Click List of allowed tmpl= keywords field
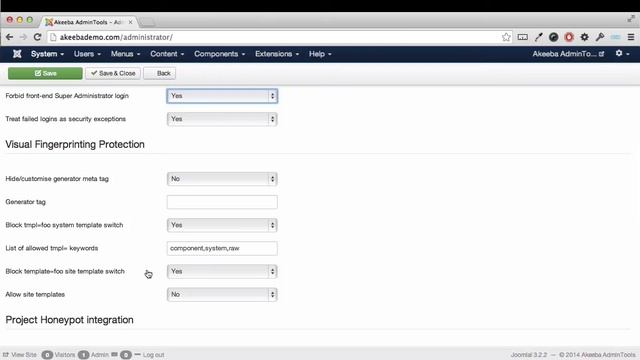Viewport: 640px width, 360px height. [x=222, y=248]
